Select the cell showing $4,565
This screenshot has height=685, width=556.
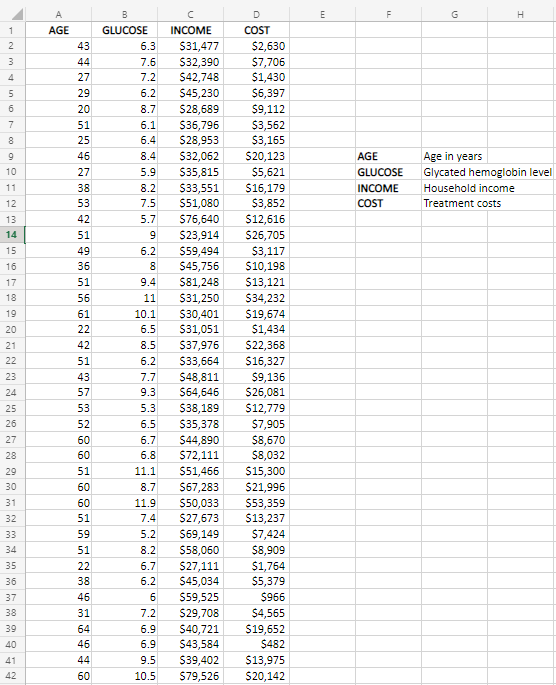pos(256,612)
